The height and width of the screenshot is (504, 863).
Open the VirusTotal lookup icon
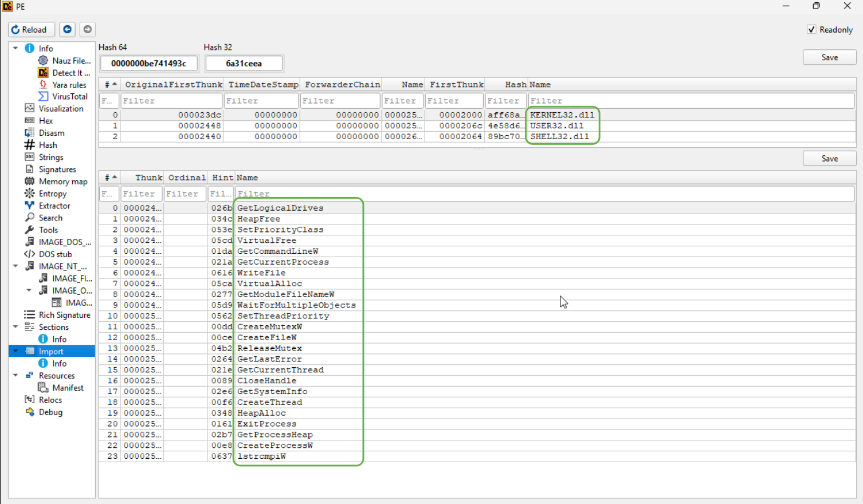[x=44, y=96]
